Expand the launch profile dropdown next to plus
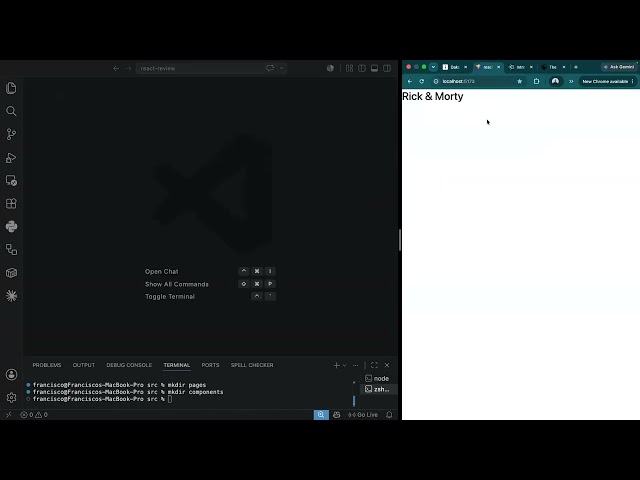The image size is (640, 480). click(344, 365)
